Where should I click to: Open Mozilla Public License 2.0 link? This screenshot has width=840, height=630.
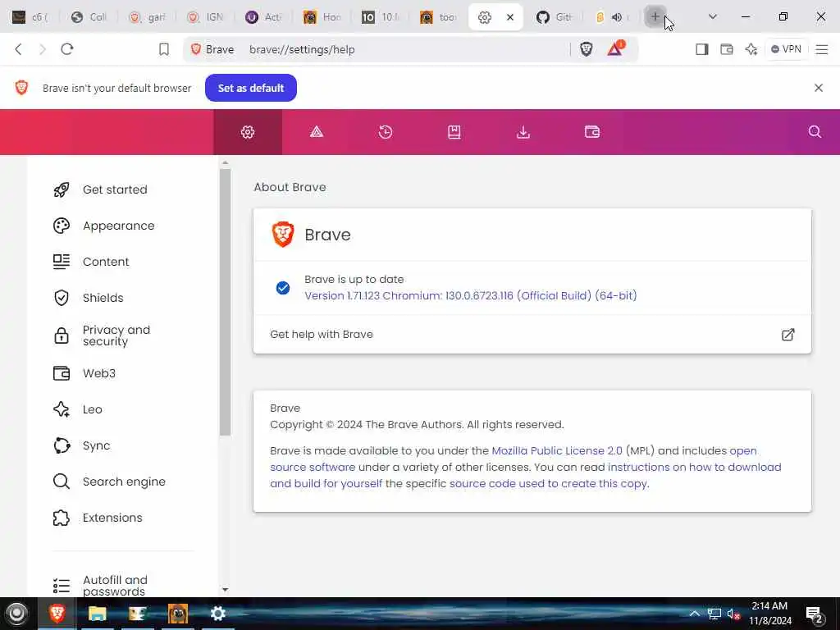point(557,450)
